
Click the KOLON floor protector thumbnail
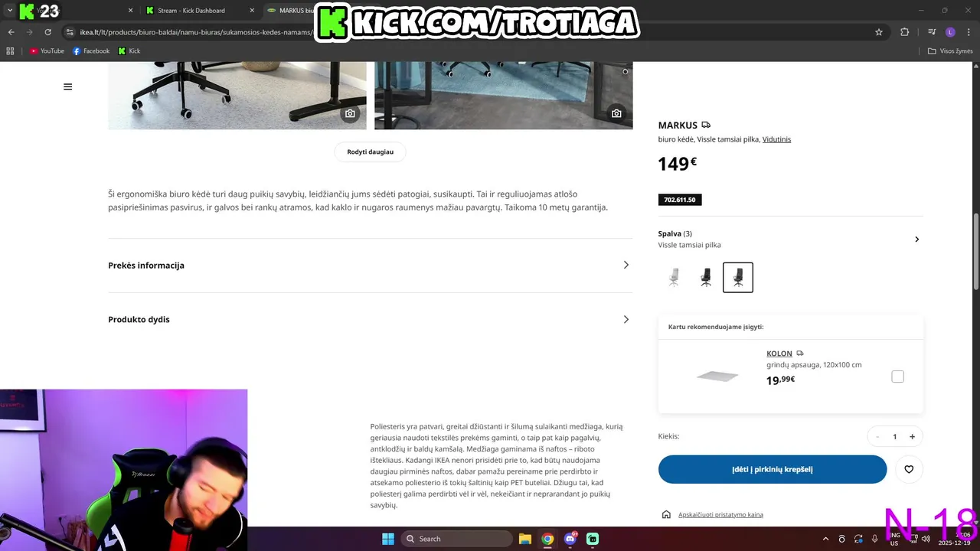717,376
